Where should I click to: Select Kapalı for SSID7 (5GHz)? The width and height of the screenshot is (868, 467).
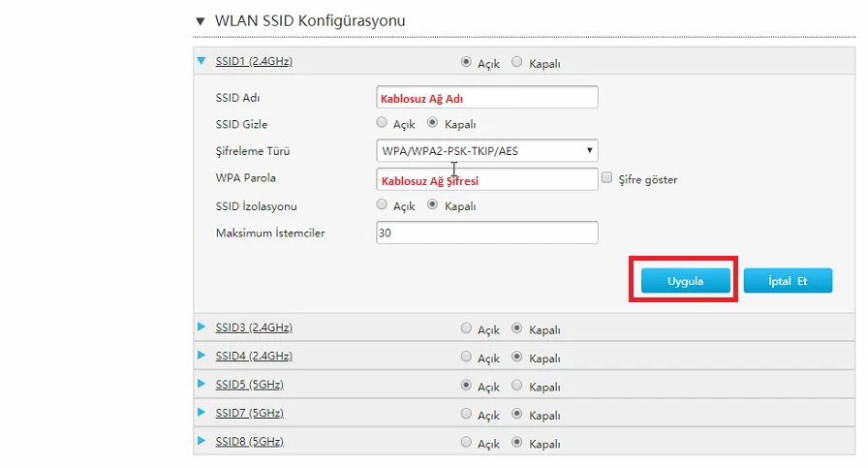point(516,414)
